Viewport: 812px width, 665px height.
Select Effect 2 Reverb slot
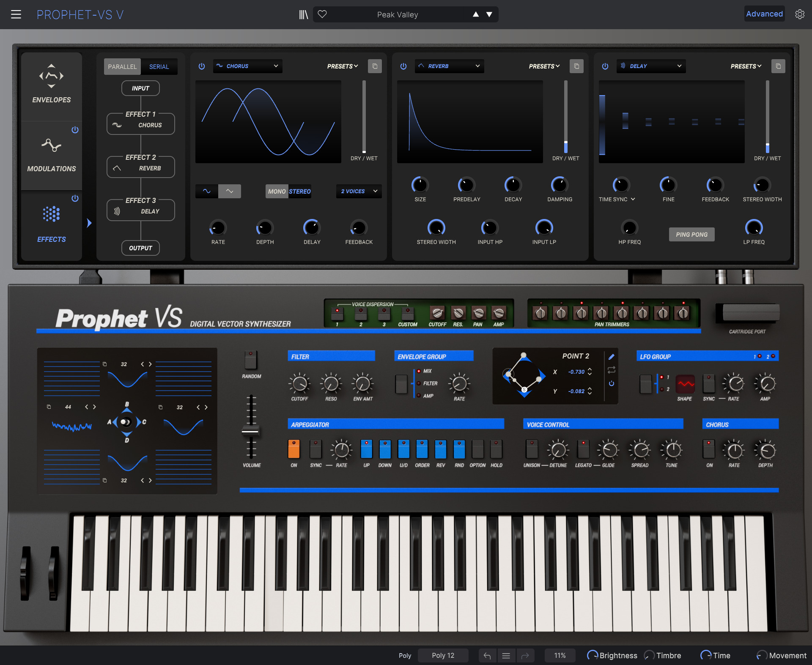[x=141, y=167]
